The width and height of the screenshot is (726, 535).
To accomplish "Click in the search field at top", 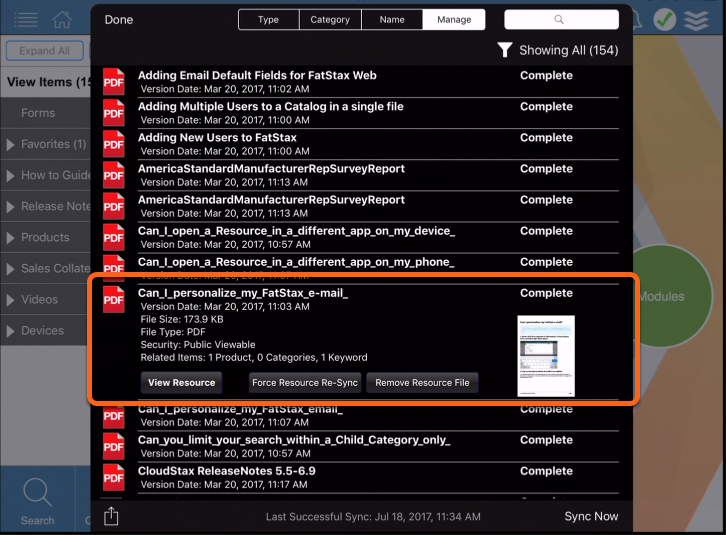I will 561,19.
